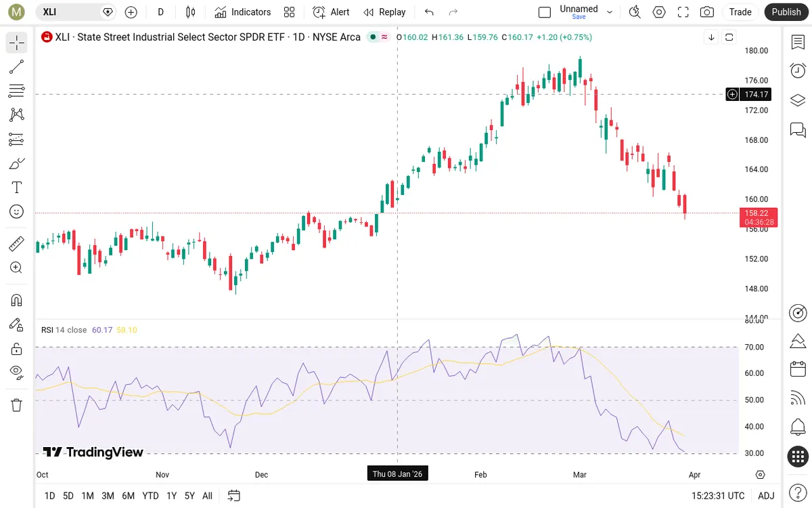Screen dimensions: 812x508
Task: Select the text annotation tool
Action: [x=17, y=188]
